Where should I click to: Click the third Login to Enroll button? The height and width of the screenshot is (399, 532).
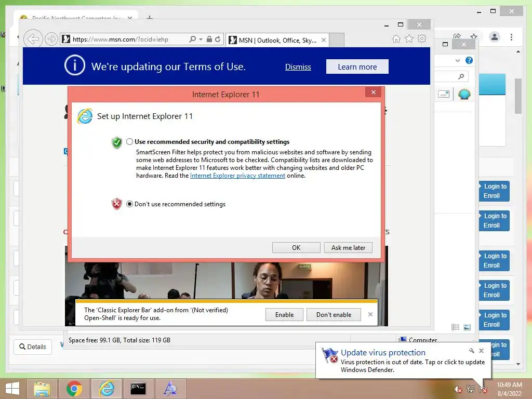(x=495, y=261)
